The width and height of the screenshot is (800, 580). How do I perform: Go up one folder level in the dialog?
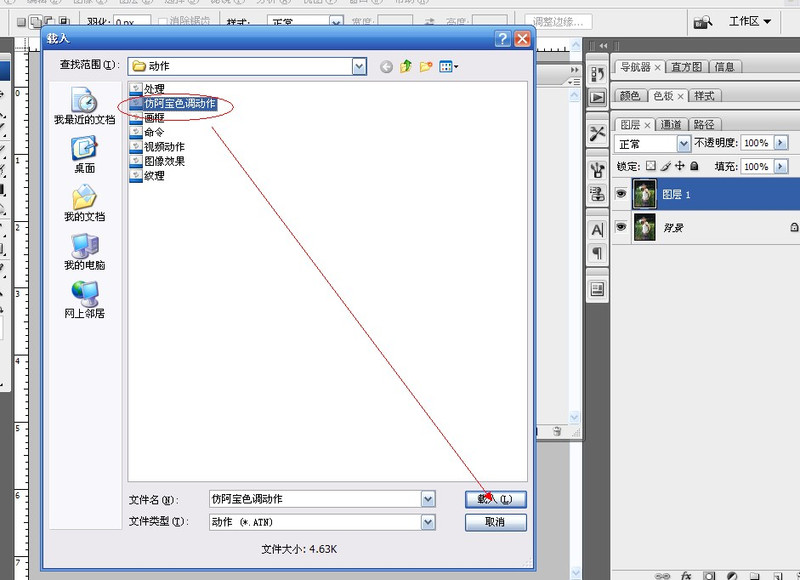tap(406, 66)
